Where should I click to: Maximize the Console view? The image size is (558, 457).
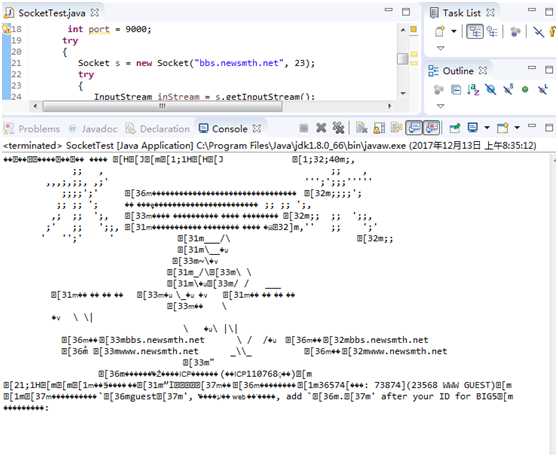549,127
